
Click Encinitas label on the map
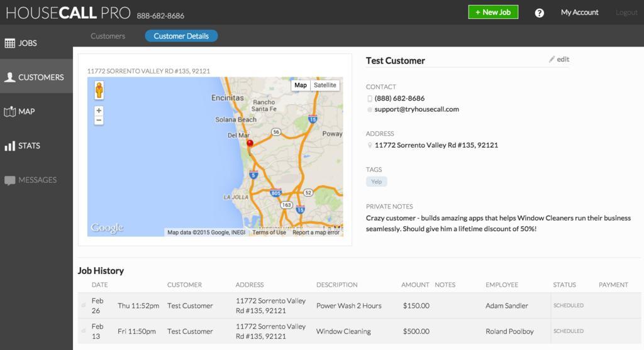pos(227,97)
